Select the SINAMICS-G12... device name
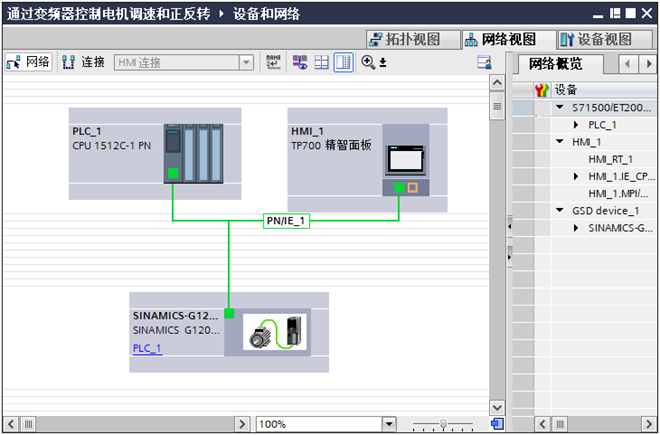The image size is (660, 435). coord(176,316)
